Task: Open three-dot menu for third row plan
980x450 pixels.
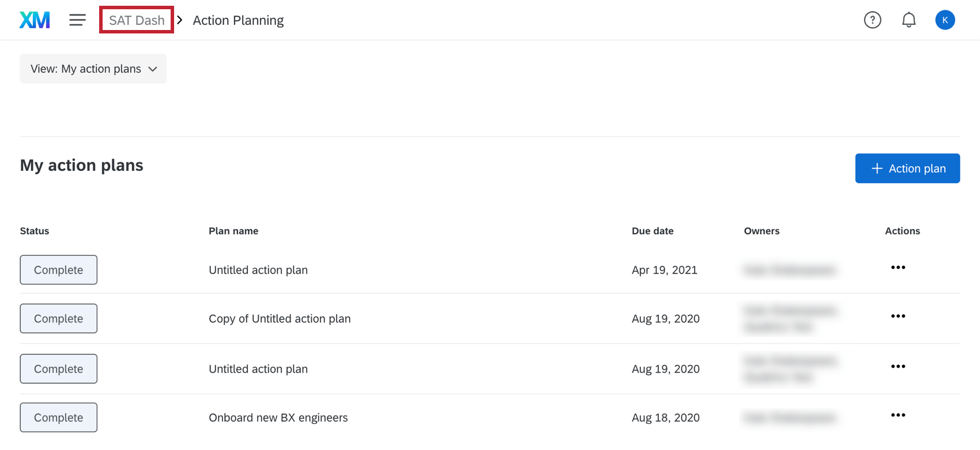Action: (898, 366)
